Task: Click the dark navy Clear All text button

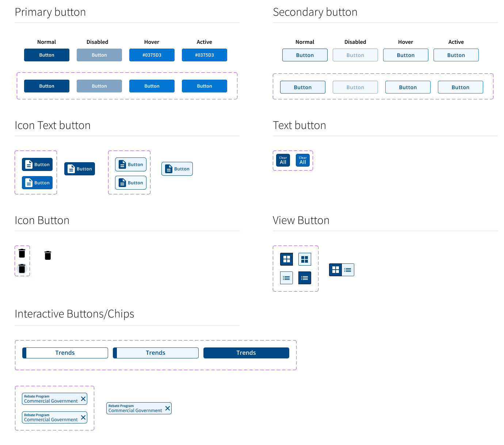Action: (283, 160)
